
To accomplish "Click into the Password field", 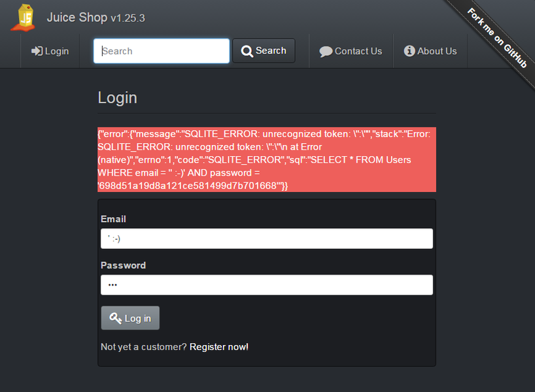I will (x=266, y=285).
